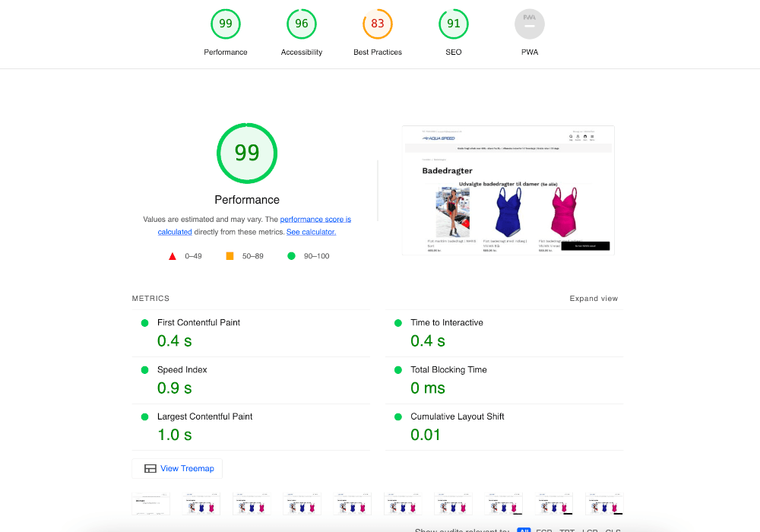Filter audits by FCP
760x532 pixels.
pos(544,530)
